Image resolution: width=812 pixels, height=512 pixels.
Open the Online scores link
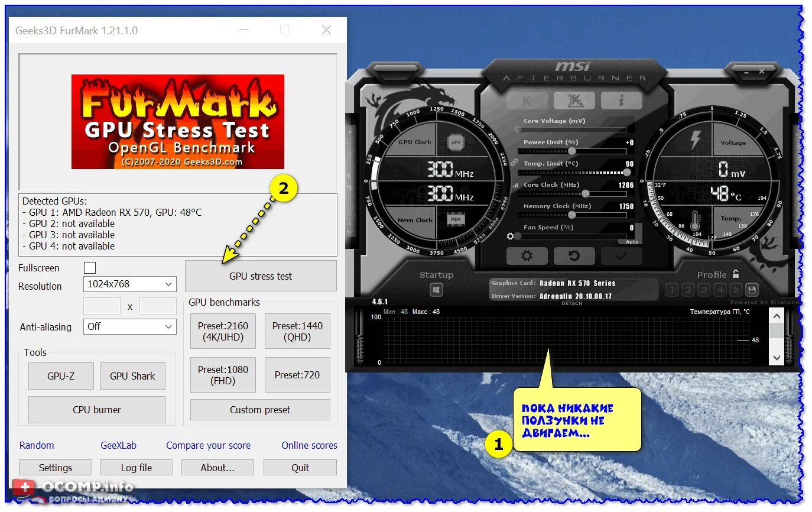pos(309,445)
